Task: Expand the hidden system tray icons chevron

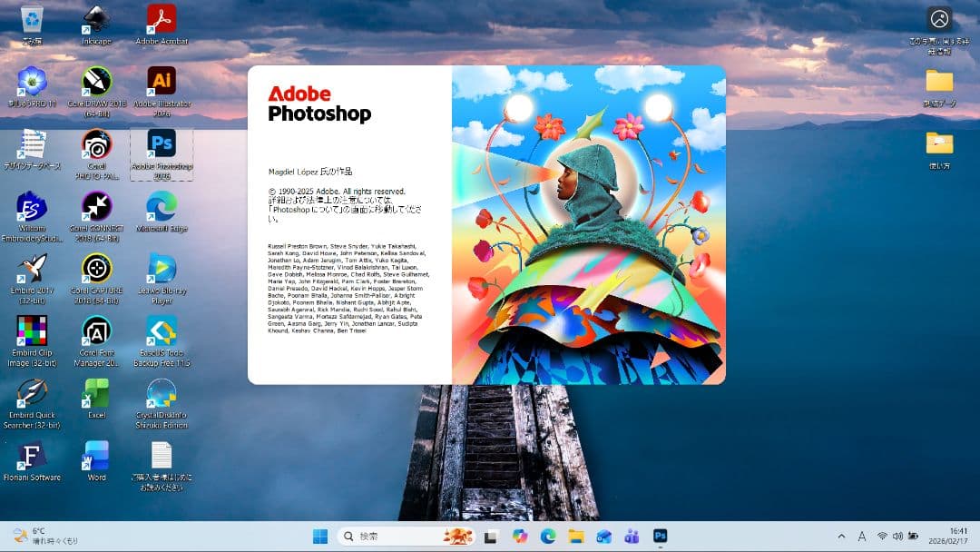Action: [841, 537]
